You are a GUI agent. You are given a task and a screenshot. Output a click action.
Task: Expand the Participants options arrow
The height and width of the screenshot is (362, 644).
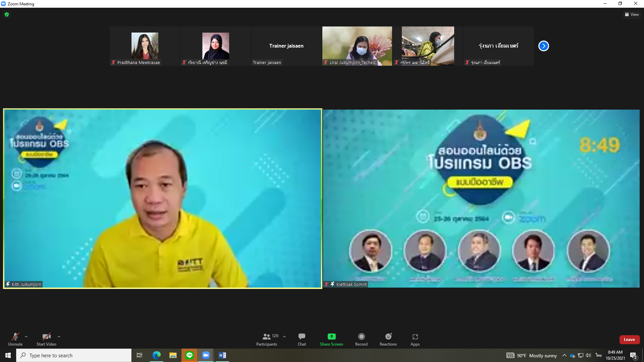click(x=284, y=337)
